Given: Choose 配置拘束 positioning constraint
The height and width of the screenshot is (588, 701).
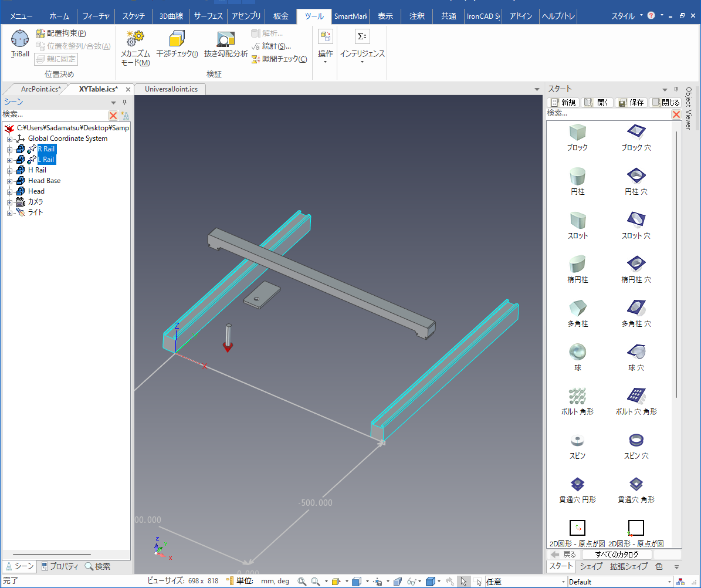Looking at the screenshot, I should click(61, 33).
